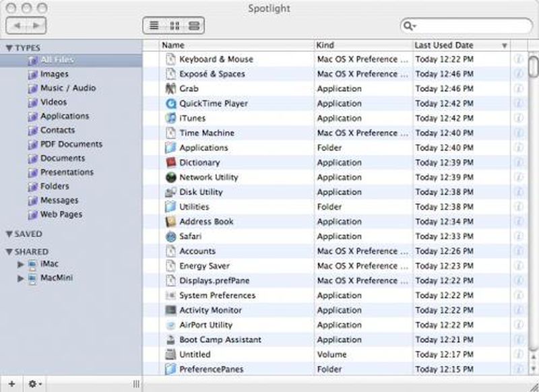Click the sidebar divider grip handle
The image size is (539, 392).
137,384
